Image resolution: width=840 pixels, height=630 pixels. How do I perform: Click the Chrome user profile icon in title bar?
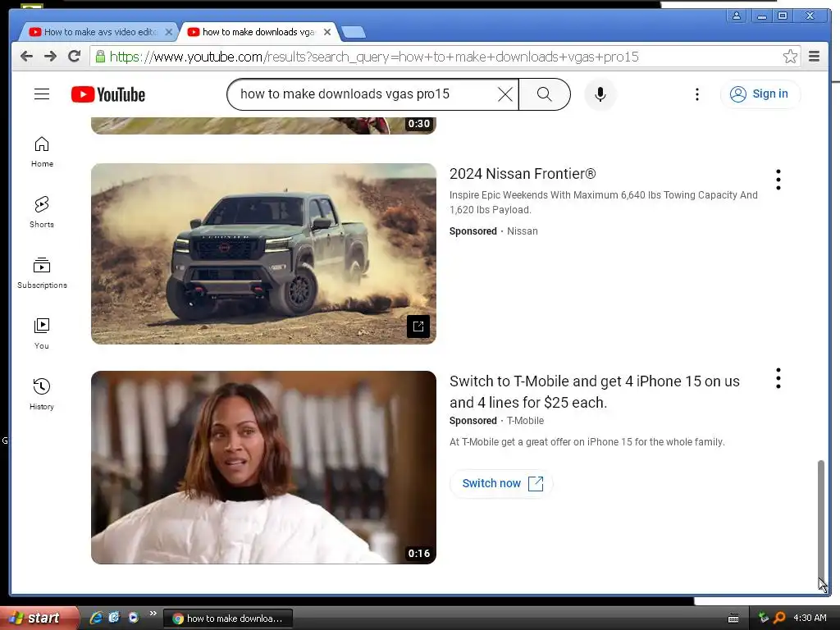[x=737, y=16]
